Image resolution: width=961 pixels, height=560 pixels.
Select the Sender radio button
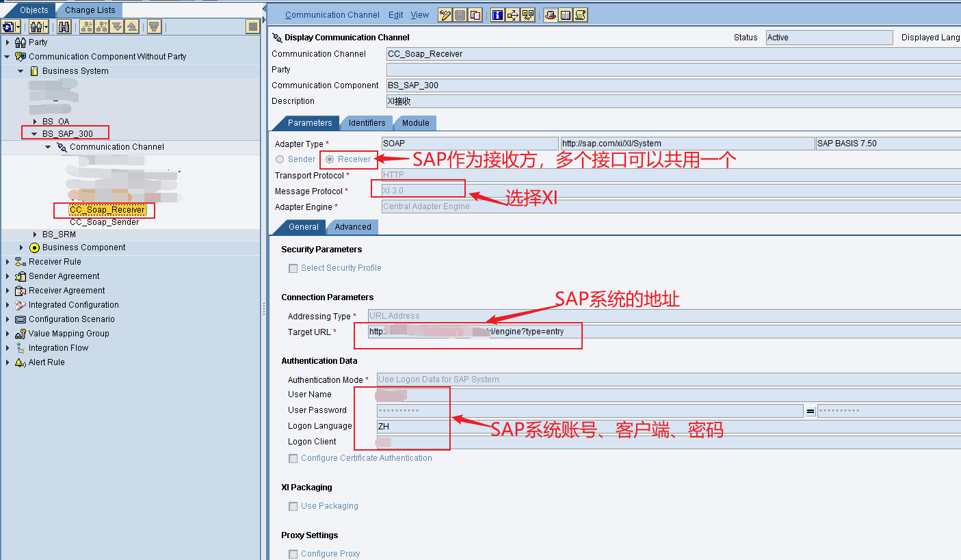point(280,159)
